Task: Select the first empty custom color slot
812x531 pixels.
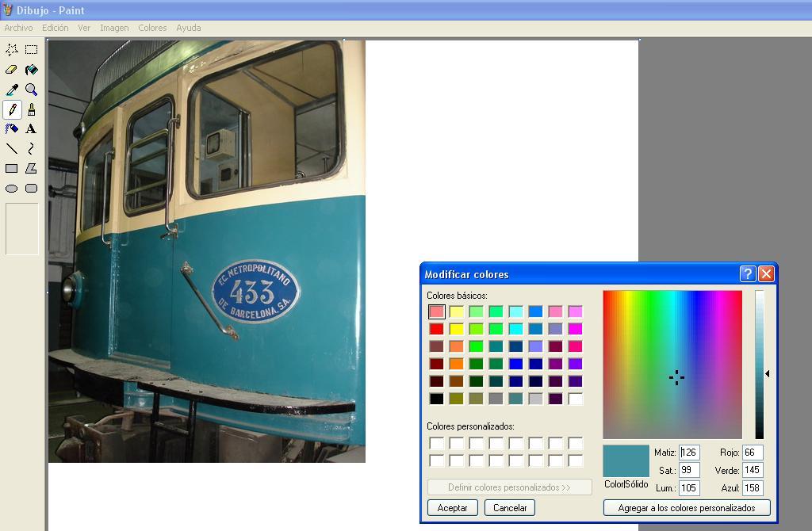Action: click(437, 443)
